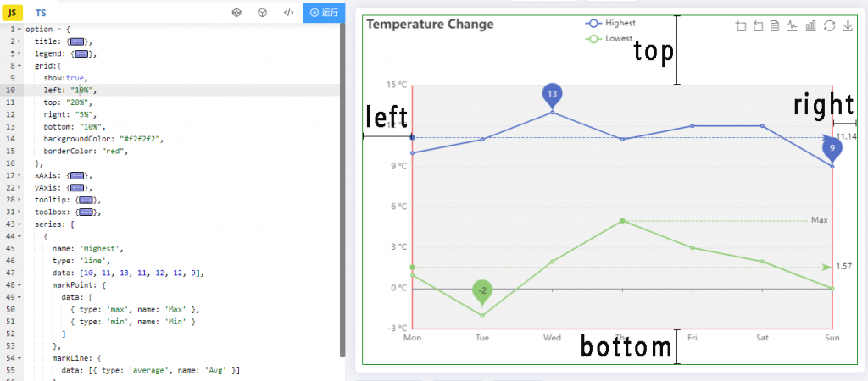This screenshot has width=868, height=381.
Task: Expand the folded title block in code
Action: click(19, 41)
